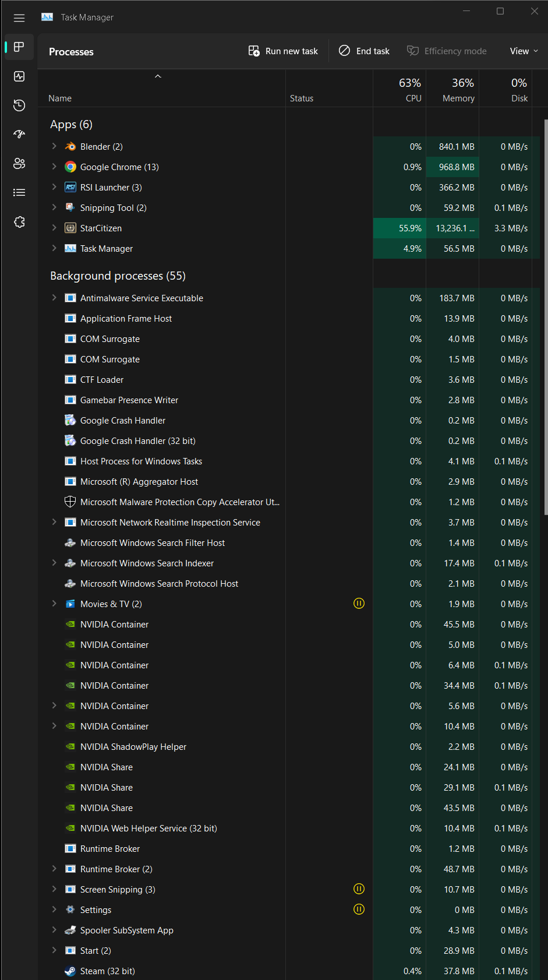Click the RSI Launcher icon

pos(70,187)
